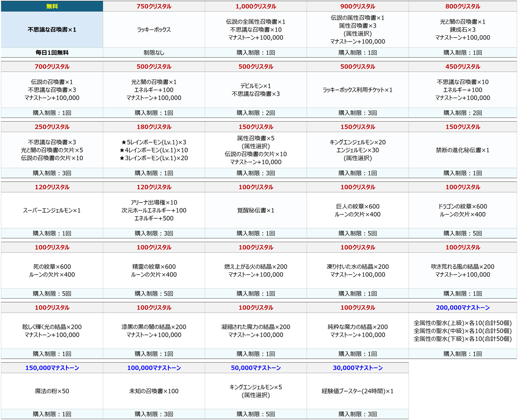Image resolution: width=518 pixels, height=420 pixels.
Task: Click the ラッキーボックス item cell
Action: point(154,30)
